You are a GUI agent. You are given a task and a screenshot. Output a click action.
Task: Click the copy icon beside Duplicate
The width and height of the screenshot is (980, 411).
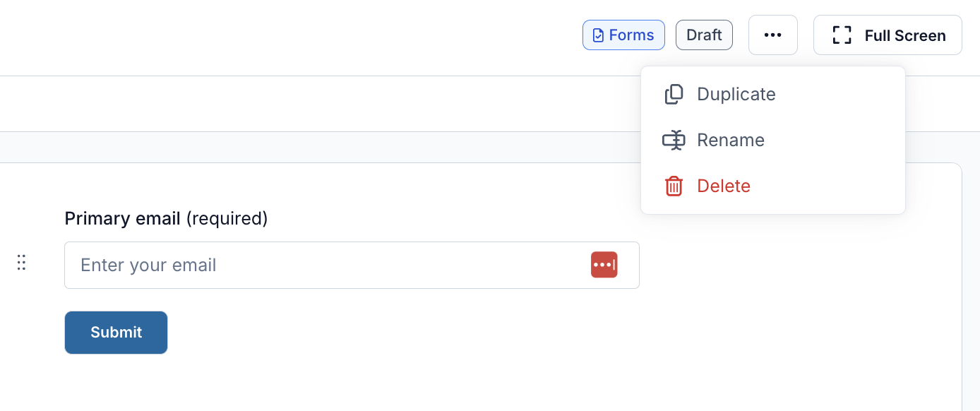tap(674, 95)
